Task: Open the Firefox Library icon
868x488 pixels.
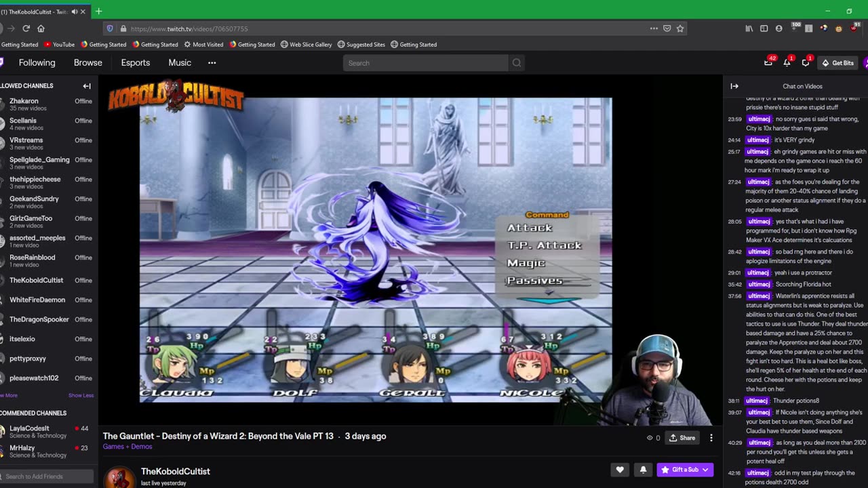Action: click(x=749, y=28)
